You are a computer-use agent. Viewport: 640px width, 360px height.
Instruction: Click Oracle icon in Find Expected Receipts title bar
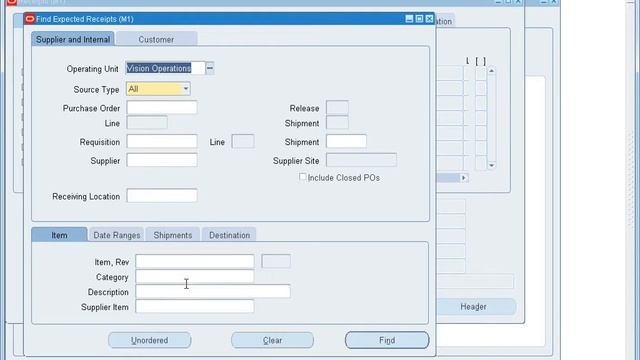(x=30, y=19)
